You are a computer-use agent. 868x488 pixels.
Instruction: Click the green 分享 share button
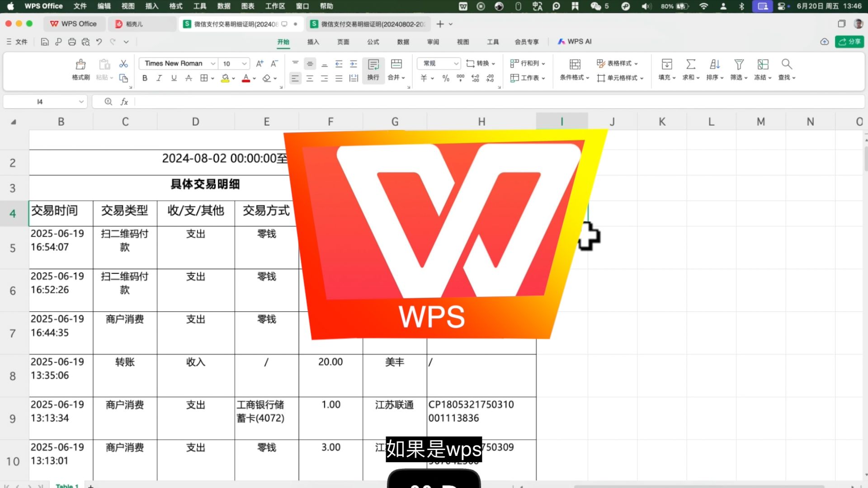[x=849, y=42]
